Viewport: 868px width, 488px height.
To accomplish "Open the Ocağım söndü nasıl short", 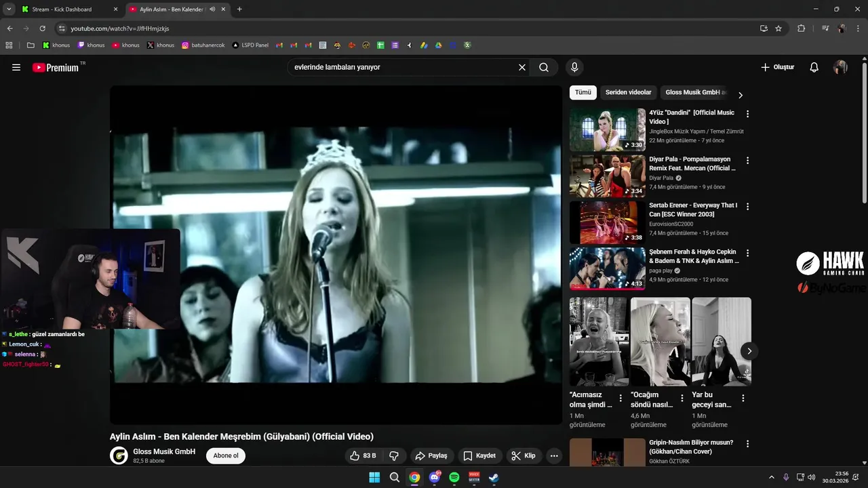I will pos(660,342).
